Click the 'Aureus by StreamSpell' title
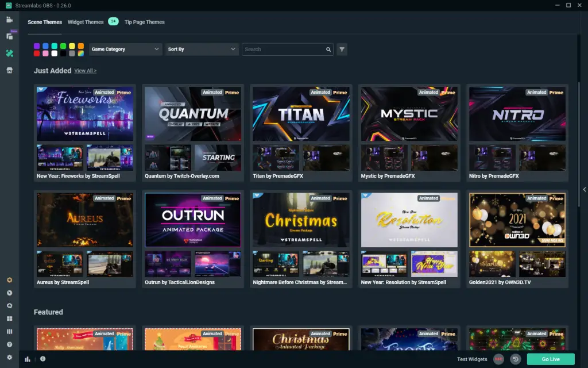This screenshot has width=588, height=368. [x=63, y=282]
